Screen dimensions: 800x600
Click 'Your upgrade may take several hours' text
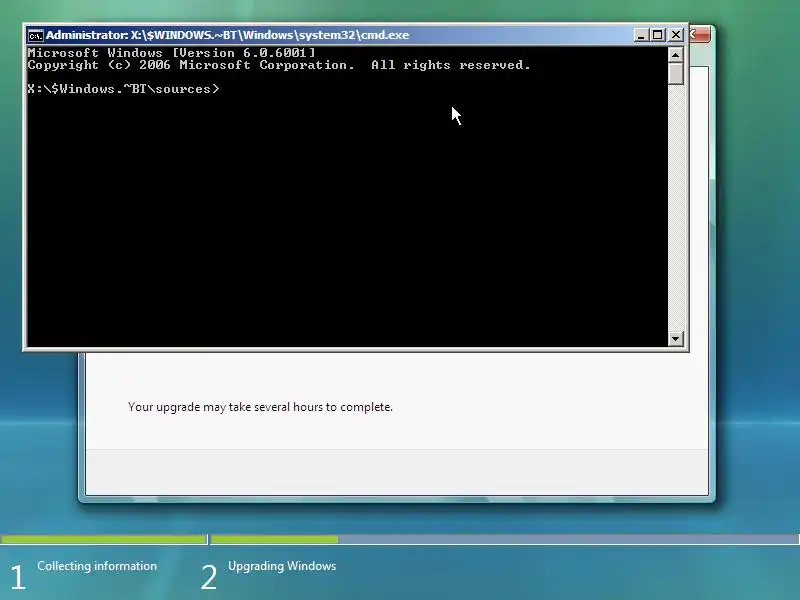click(x=260, y=407)
